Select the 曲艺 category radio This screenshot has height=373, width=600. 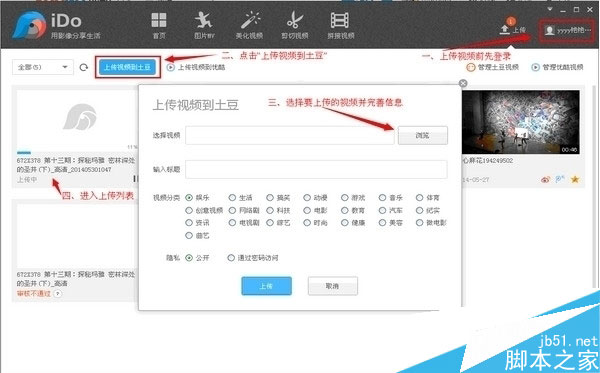[189, 236]
